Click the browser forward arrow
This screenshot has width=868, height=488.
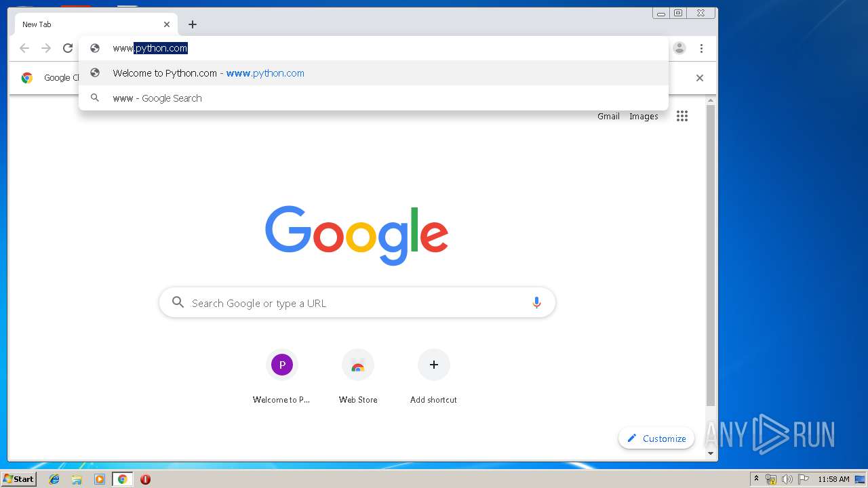46,48
